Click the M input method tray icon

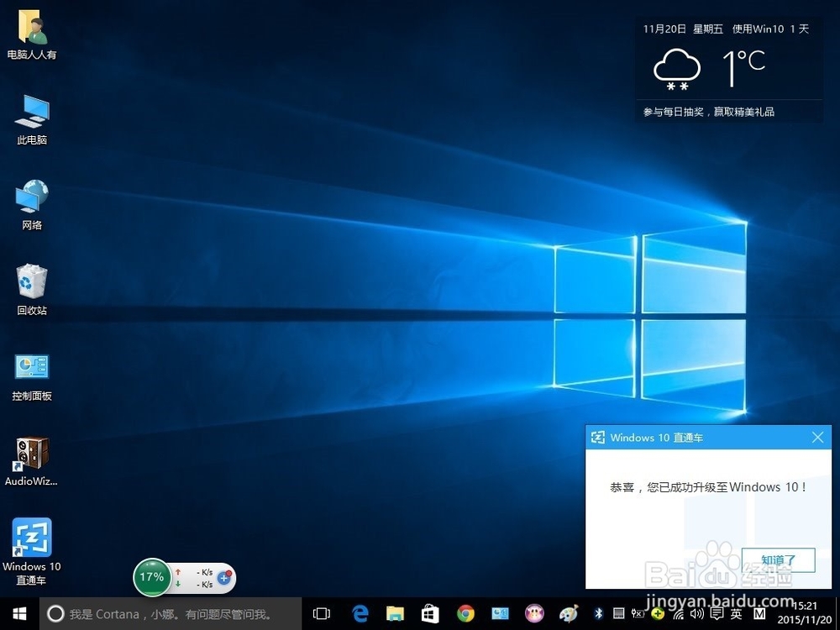(x=759, y=614)
